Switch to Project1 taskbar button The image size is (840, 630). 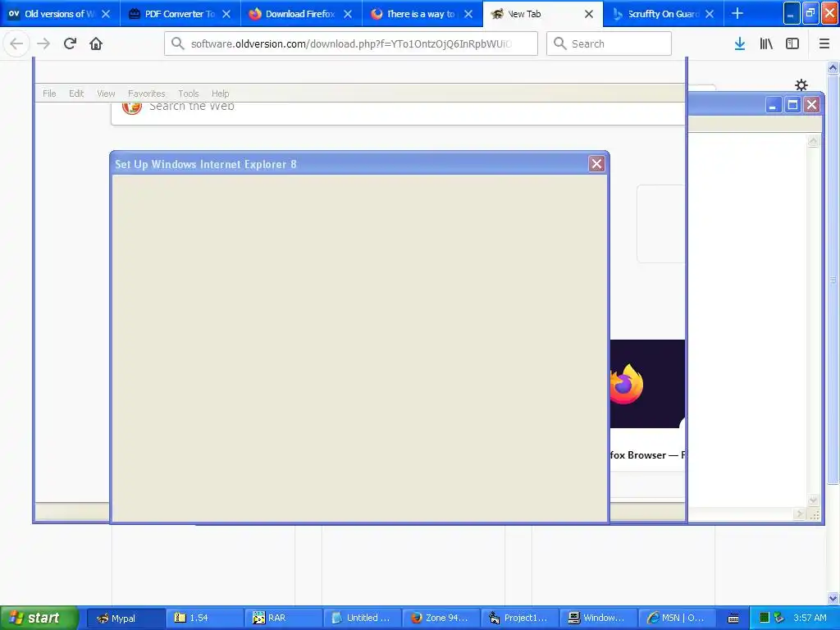[x=519, y=618]
